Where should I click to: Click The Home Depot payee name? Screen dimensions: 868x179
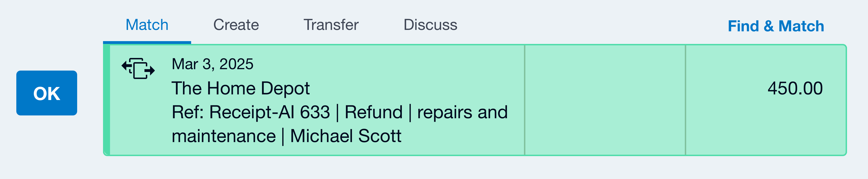(x=241, y=89)
